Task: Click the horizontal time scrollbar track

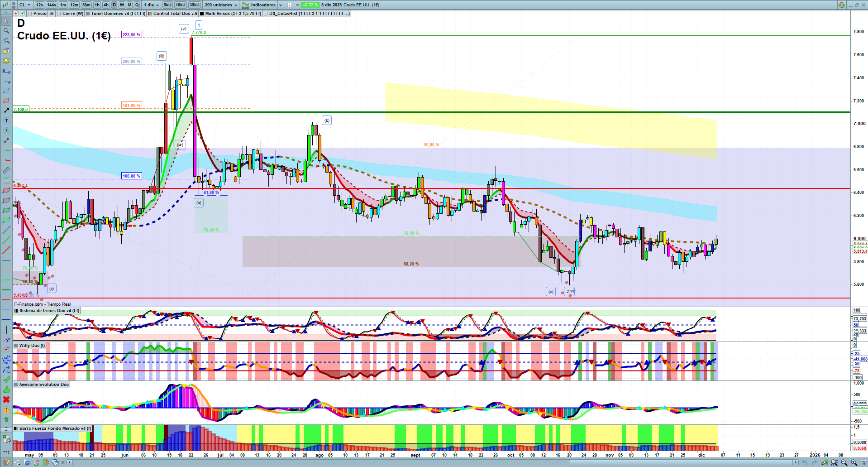Action: [434, 462]
